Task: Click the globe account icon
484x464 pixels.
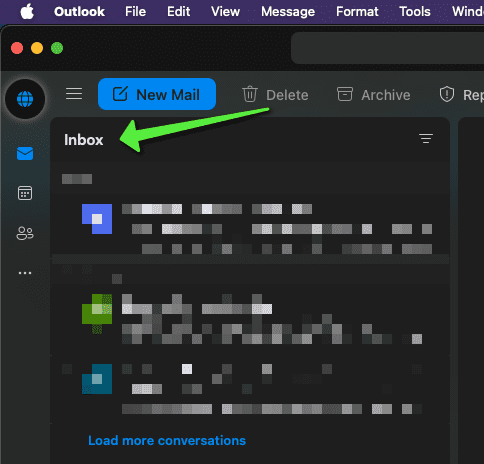Action: click(x=25, y=99)
